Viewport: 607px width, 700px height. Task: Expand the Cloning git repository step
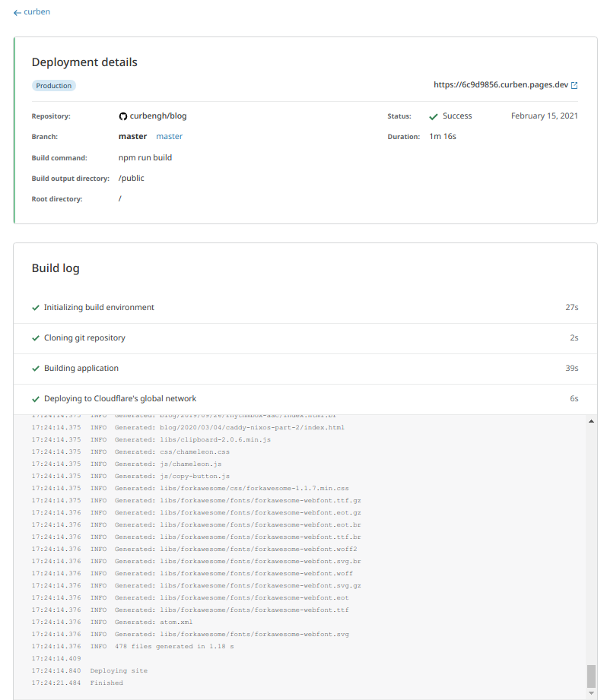pyautogui.click(x=306, y=338)
